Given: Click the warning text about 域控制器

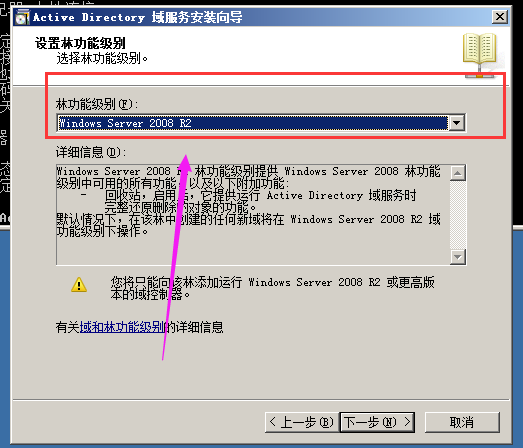Looking at the screenshot, I should 273,288.
